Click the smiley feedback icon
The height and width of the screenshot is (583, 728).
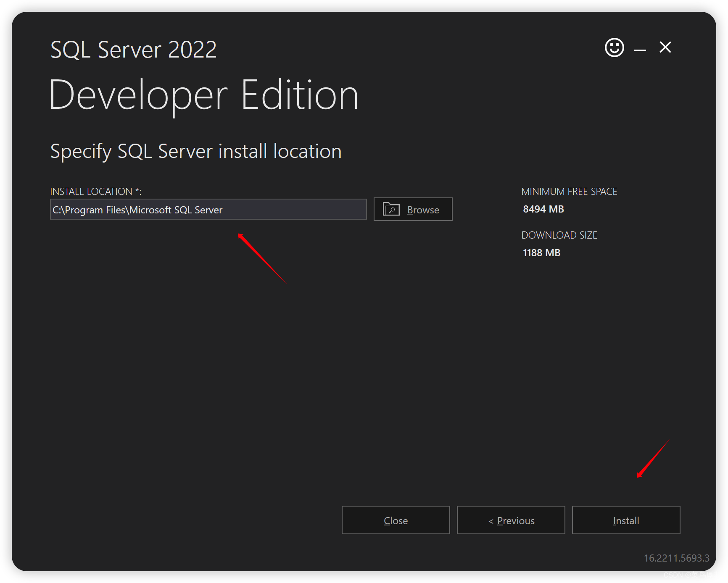(x=614, y=47)
